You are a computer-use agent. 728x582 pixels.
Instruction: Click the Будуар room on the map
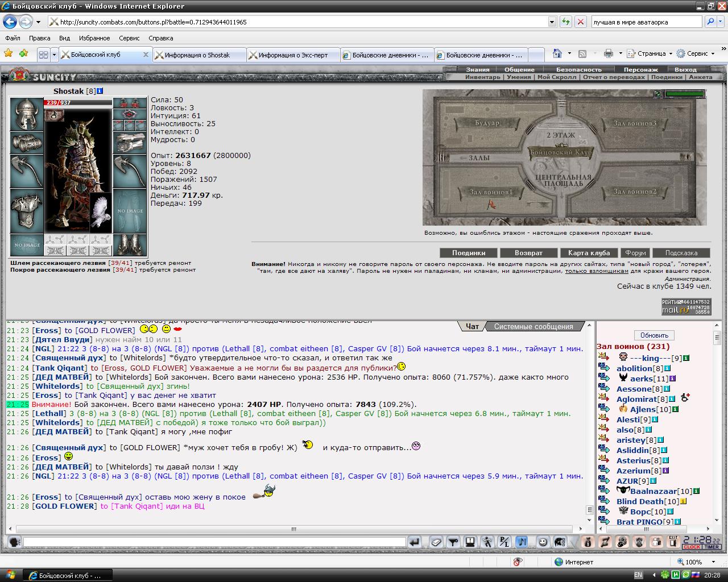[487, 123]
